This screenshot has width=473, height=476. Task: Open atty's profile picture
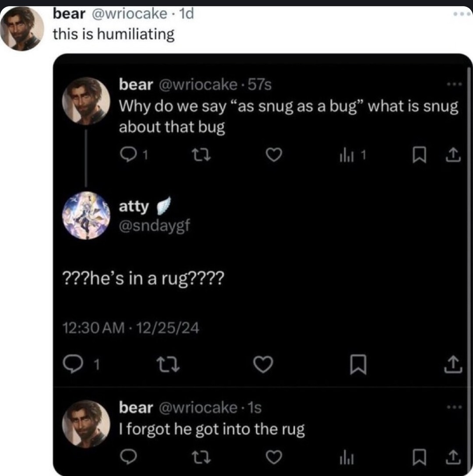click(x=86, y=216)
